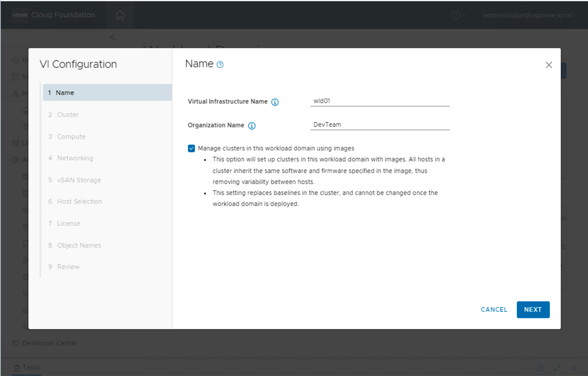Click the Virtual Infrastructure Name field

pyautogui.click(x=380, y=101)
